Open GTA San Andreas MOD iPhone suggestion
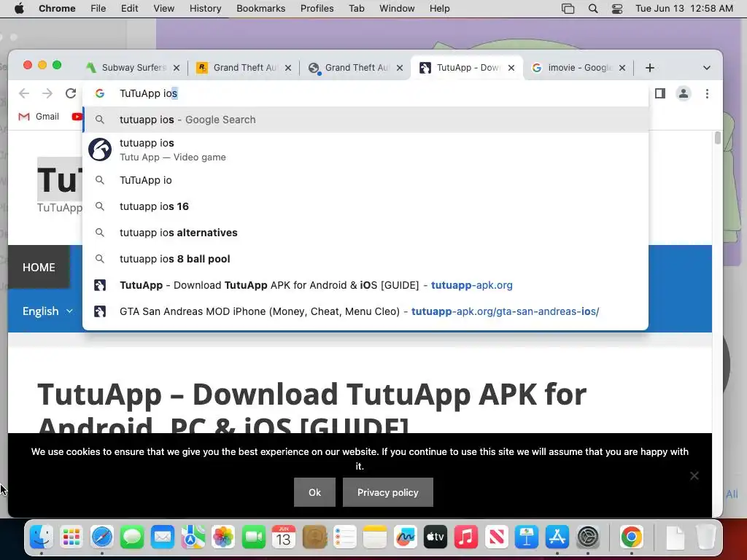This screenshot has height=560, width=747. (x=365, y=311)
